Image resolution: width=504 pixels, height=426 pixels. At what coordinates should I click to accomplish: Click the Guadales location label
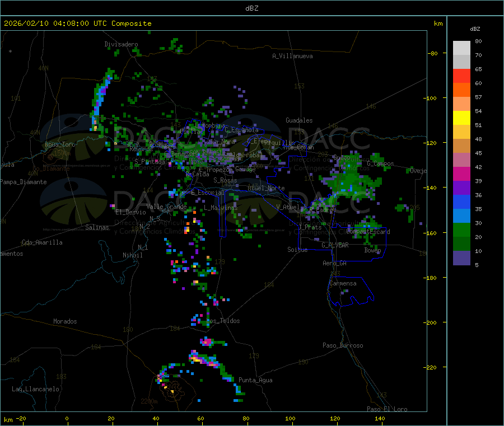point(299,120)
